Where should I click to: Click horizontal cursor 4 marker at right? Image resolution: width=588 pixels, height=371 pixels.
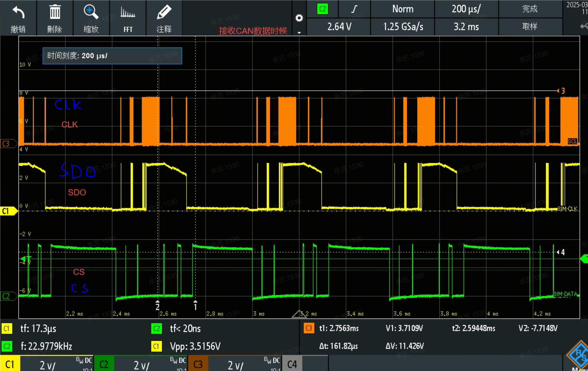[x=561, y=252]
